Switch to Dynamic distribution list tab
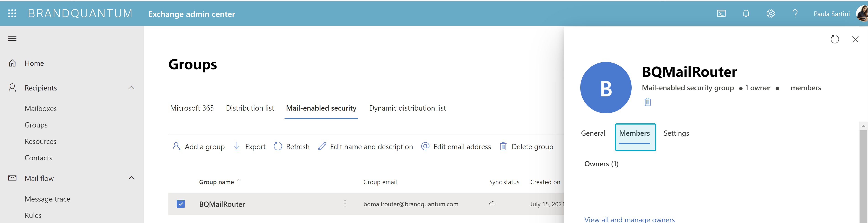 click(x=407, y=108)
